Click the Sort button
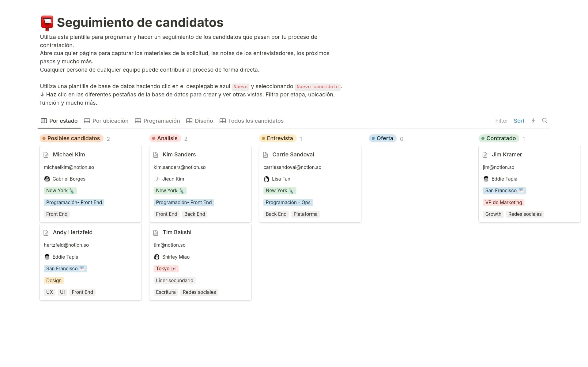 (x=519, y=121)
